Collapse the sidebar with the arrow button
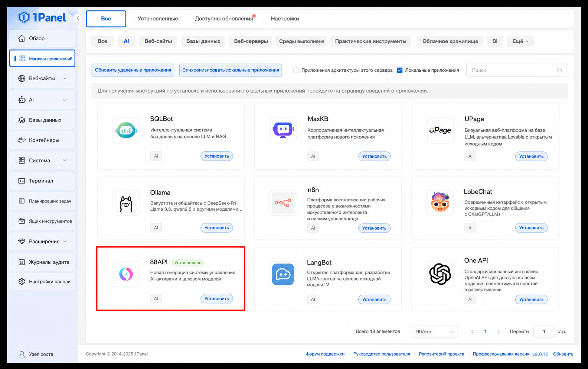 [78, 18]
